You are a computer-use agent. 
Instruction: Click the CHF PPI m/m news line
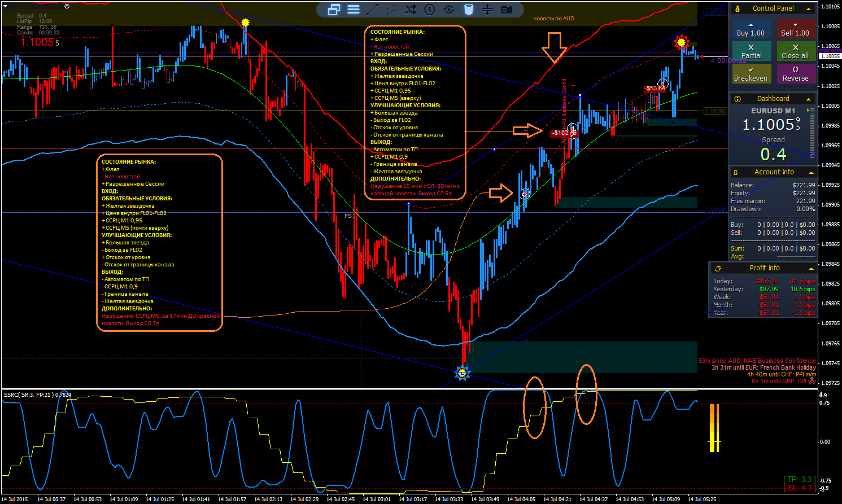coord(782,374)
